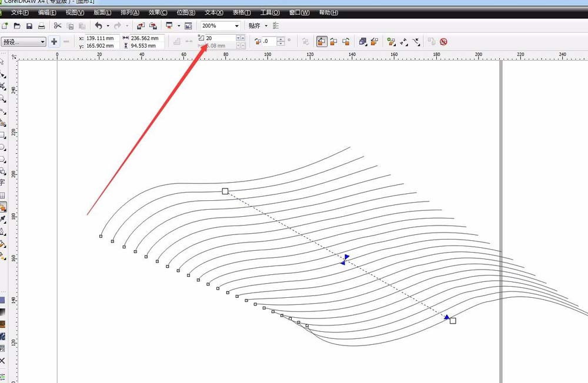
Task: Click the Export icon
Action: pyautogui.click(x=153, y=26)
